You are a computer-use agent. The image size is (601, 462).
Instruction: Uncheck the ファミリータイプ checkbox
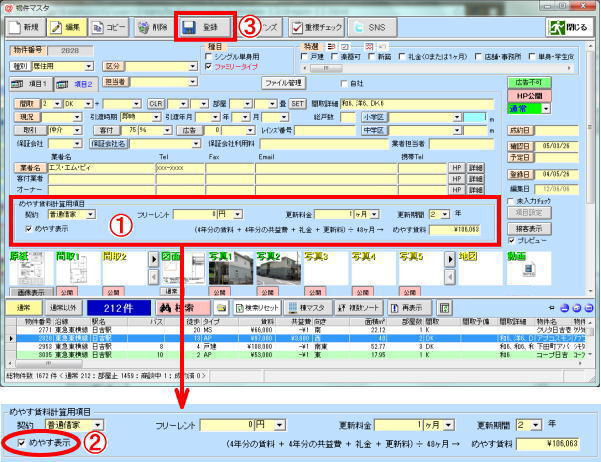click(209, 66)
